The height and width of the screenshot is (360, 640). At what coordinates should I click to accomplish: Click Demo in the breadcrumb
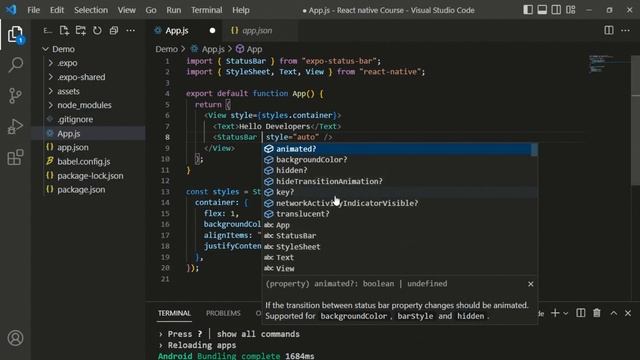pyautogui.click(x=166, y=49)
